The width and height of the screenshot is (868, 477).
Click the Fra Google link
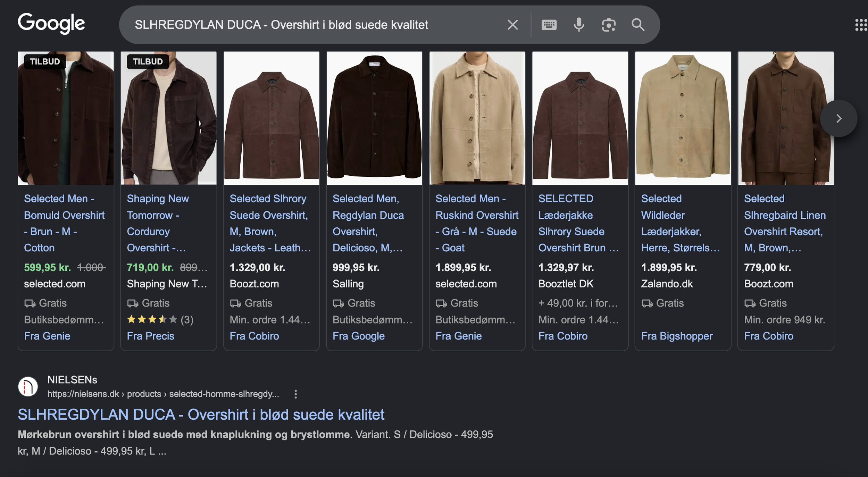(x=359, y=336)
